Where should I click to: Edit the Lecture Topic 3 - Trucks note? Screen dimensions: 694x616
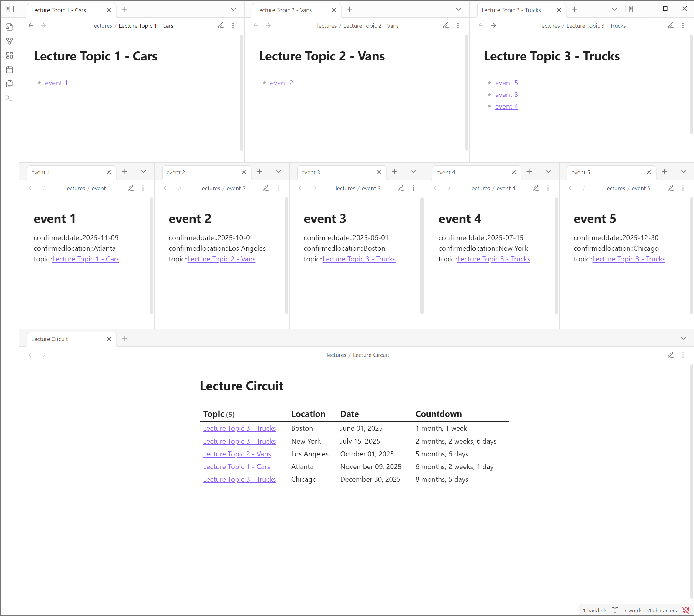[671, 25]
